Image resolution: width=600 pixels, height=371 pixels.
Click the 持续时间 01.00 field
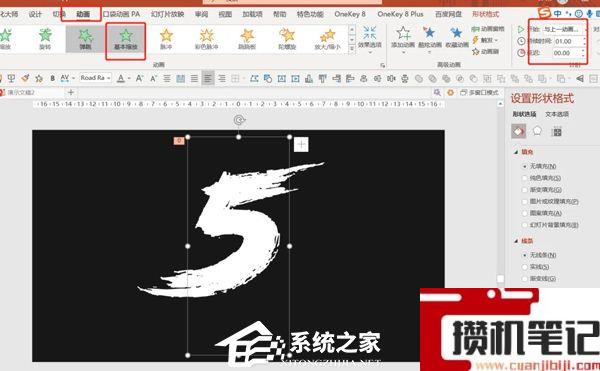point(568,41)
